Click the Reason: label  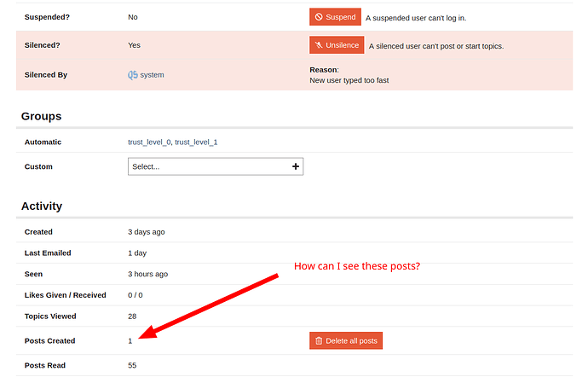point(324,70)
